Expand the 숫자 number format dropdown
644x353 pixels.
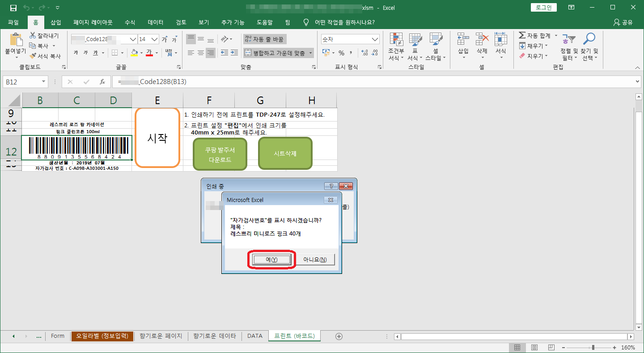(x=375, y=39)
